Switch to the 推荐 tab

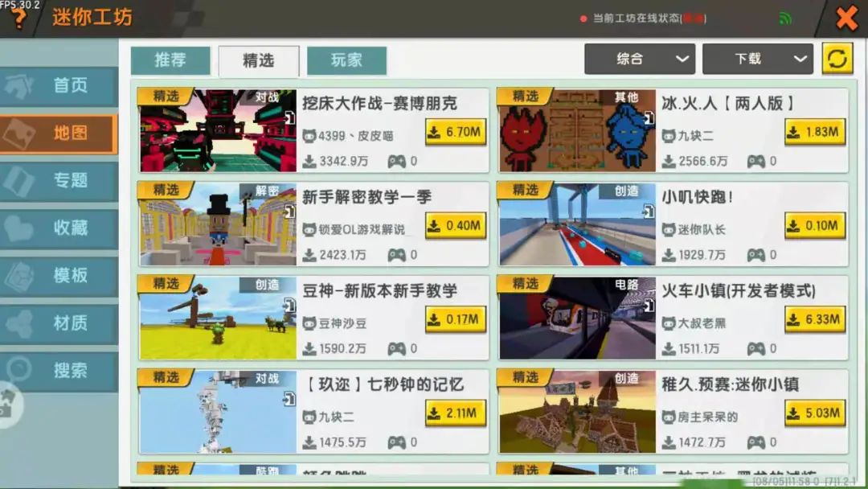click(x=170, y=60)
